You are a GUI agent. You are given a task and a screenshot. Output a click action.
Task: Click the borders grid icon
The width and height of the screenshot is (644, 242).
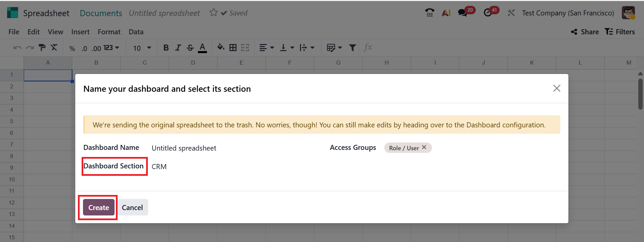coord(233,48)
